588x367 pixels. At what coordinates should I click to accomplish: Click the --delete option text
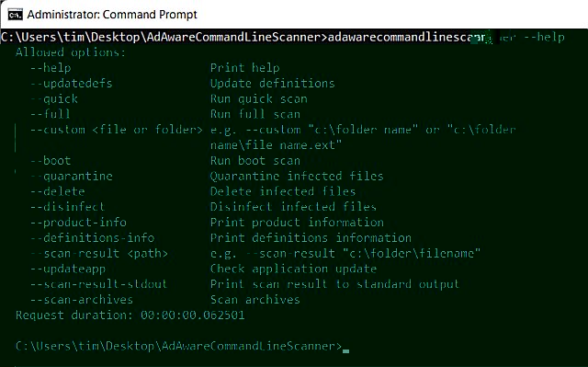[58, 191]
